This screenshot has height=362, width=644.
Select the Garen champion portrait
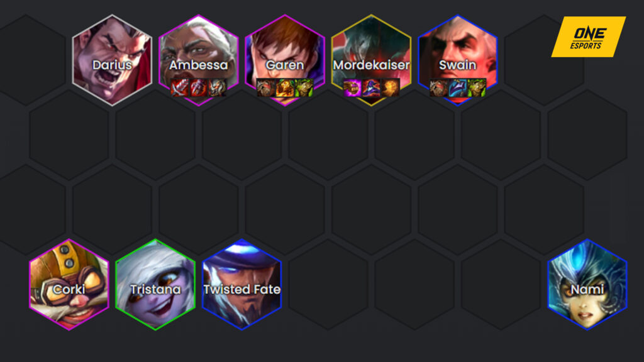point(285,60)
